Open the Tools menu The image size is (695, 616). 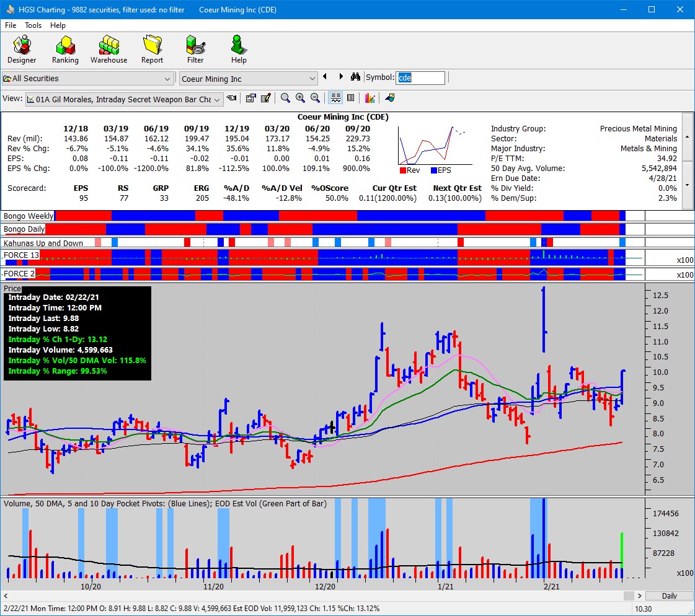pyautogui.click(x=33, y=25)
